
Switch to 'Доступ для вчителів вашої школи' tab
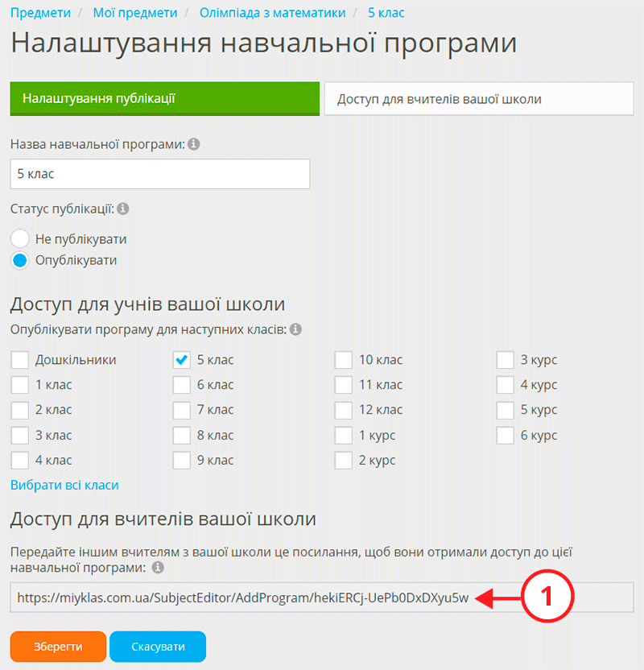click(x=478, y=99)
